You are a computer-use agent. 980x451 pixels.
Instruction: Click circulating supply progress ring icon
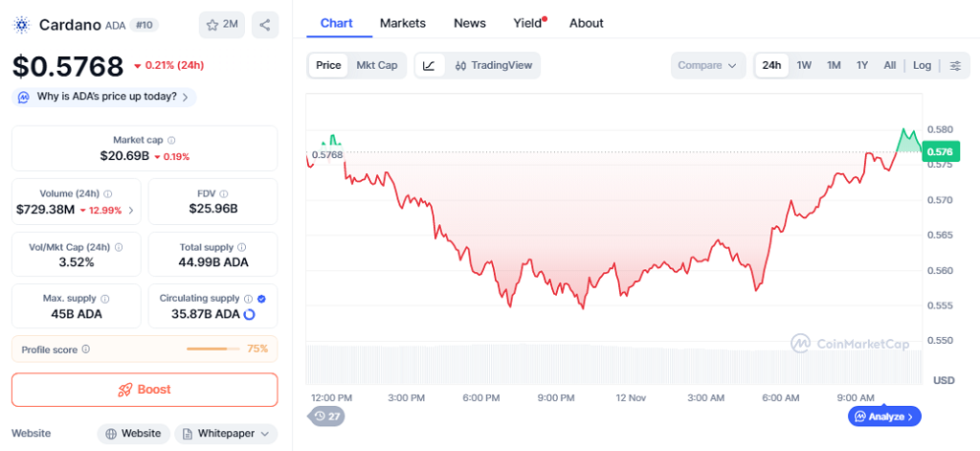(x=249, y=314)
